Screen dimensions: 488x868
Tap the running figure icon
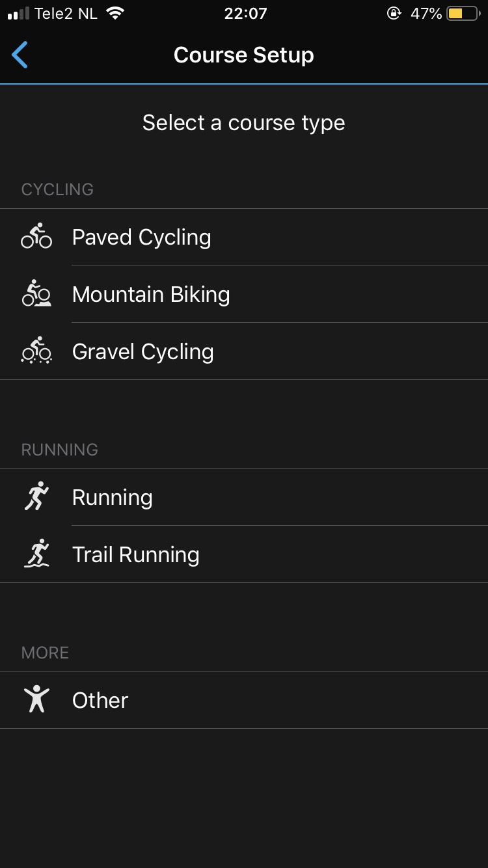[x=36, y=496]
